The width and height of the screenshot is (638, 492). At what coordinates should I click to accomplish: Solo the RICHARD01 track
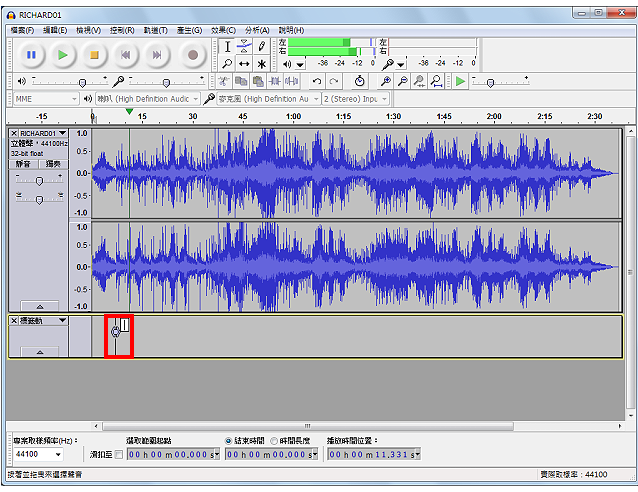coord(53,164)
